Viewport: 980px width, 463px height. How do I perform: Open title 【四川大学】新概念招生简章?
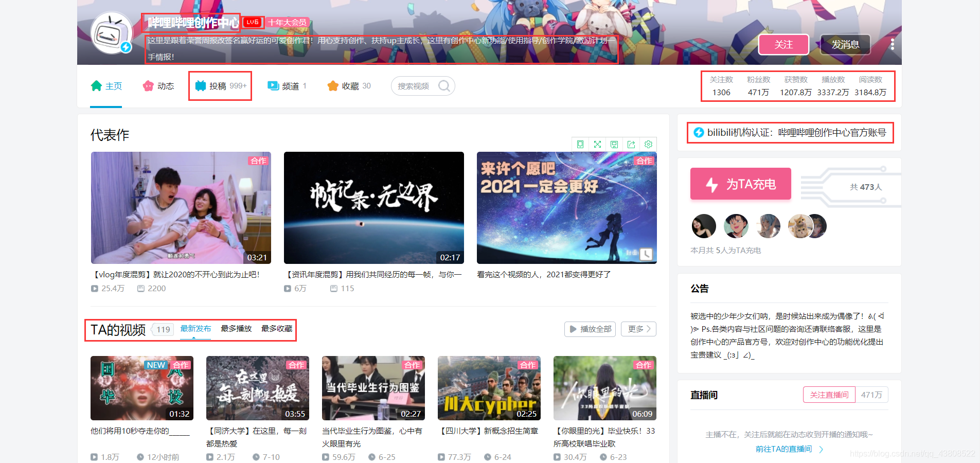point(488,431)
